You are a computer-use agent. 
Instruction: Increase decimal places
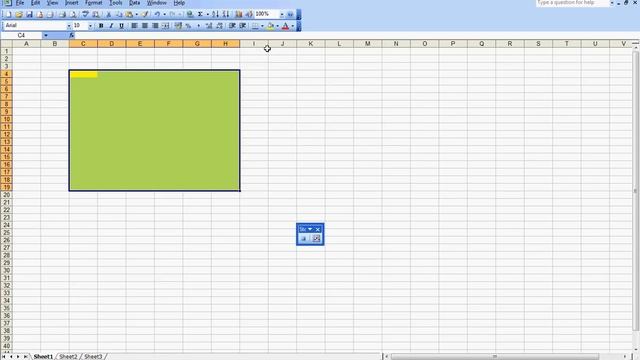click(x=209, y=26)
